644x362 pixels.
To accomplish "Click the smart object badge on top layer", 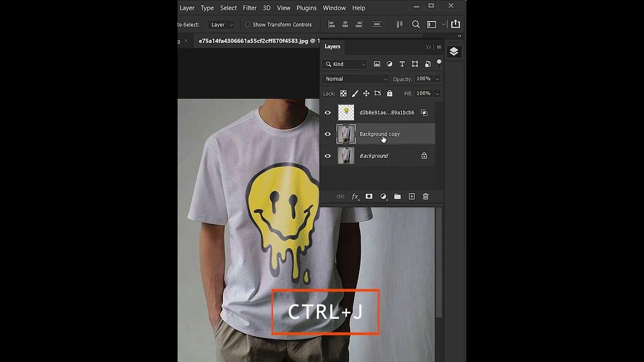I will [424, 113].
